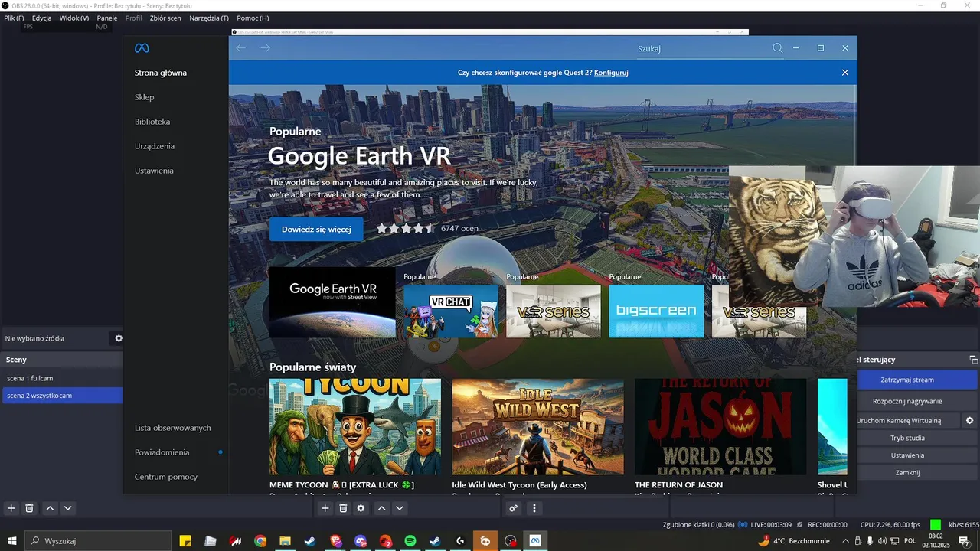The height and width of the screenshot is (551, 980).
Task: Click the Meta logo in Oculus sidebar
Action: click(142, 48)
